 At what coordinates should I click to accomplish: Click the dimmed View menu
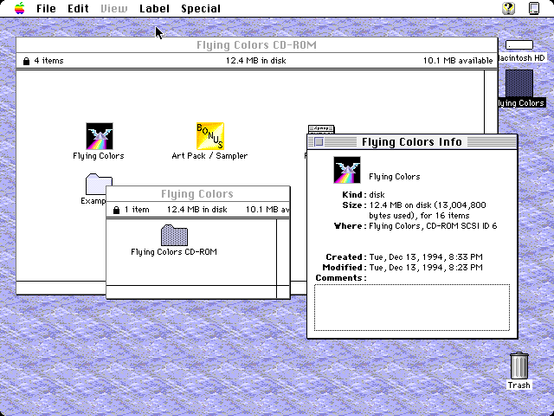(114, 8)
